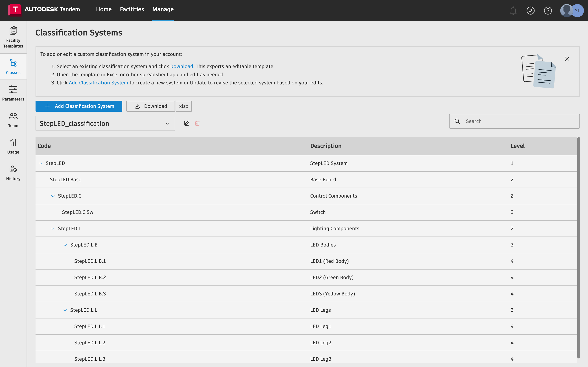
Task: Open the compass explore icon
Action: (530, 11)
